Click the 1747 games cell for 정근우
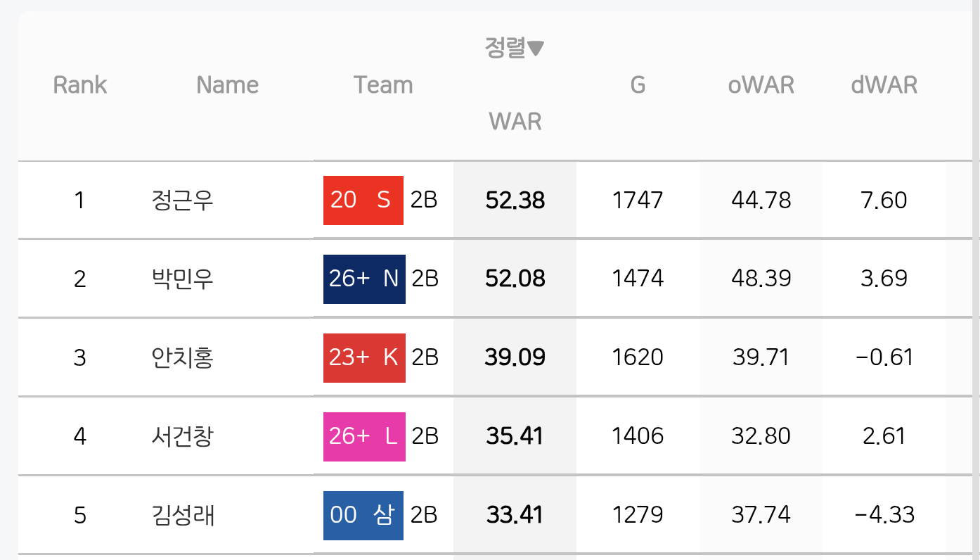The height and width of the screenshot is (560, 980). pyautogui.click(x=638, y=201)
